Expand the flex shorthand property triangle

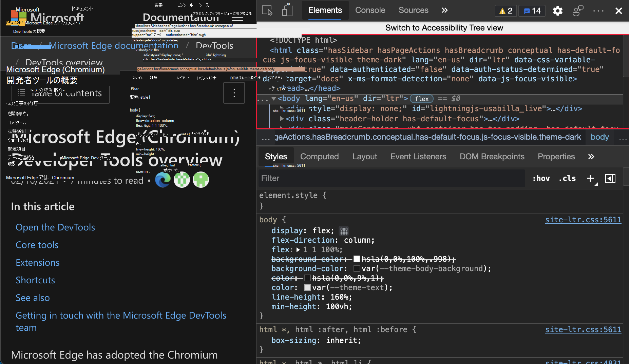click(x=298, y=250)
